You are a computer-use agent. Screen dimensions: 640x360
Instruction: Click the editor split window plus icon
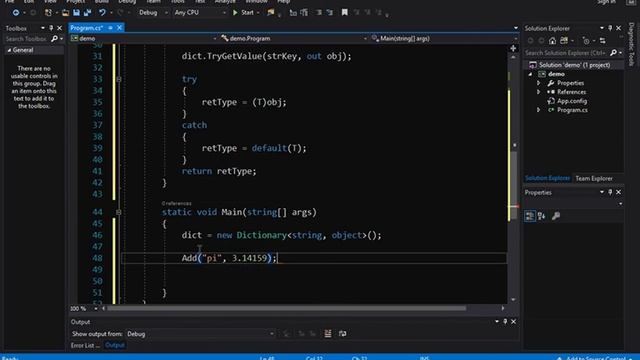tap(513, 49)
